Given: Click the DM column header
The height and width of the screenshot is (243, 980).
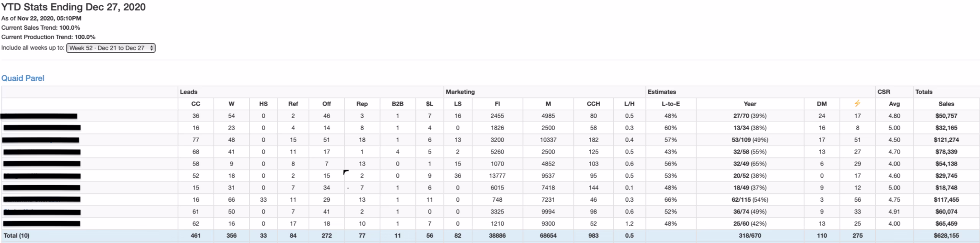Looking at the screenshot, I should coord(822,104).
